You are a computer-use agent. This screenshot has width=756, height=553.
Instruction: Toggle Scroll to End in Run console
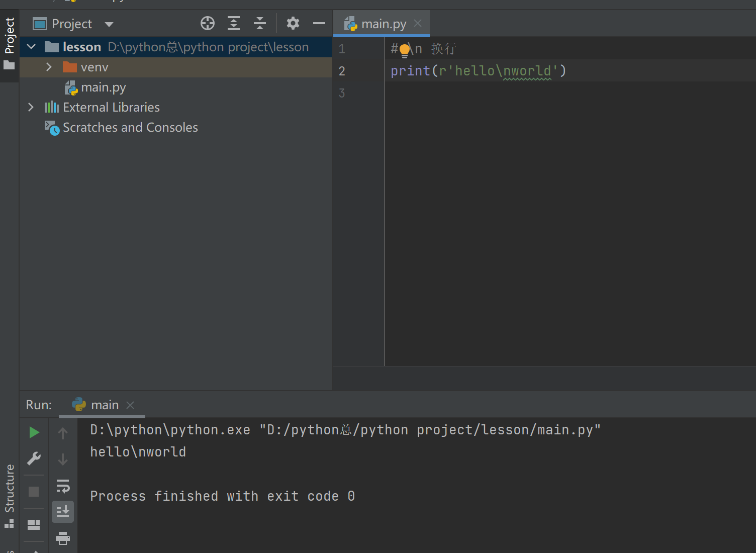[63, 512]
